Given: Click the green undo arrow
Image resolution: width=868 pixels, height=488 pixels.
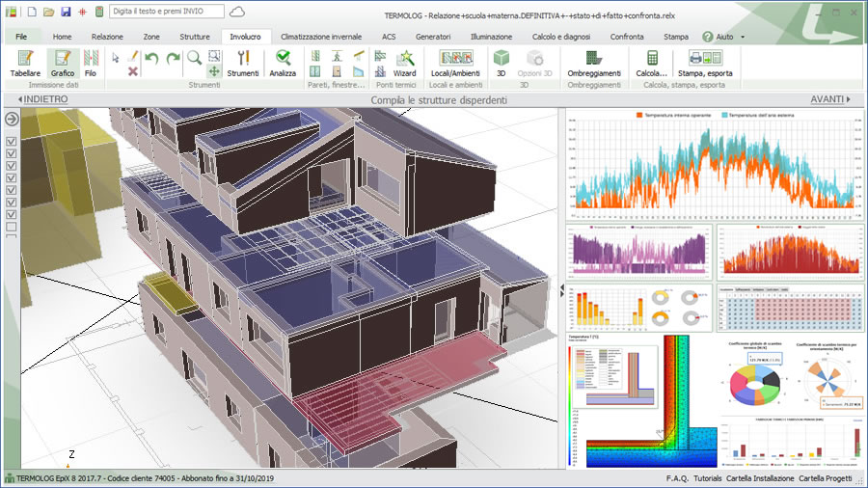Looking at the screenshot, I should (151, 58).
